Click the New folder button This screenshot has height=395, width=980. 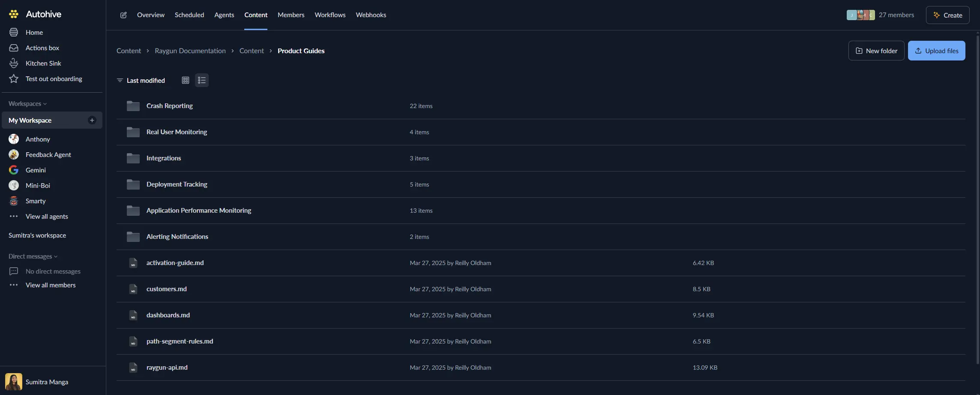point(876,51)
